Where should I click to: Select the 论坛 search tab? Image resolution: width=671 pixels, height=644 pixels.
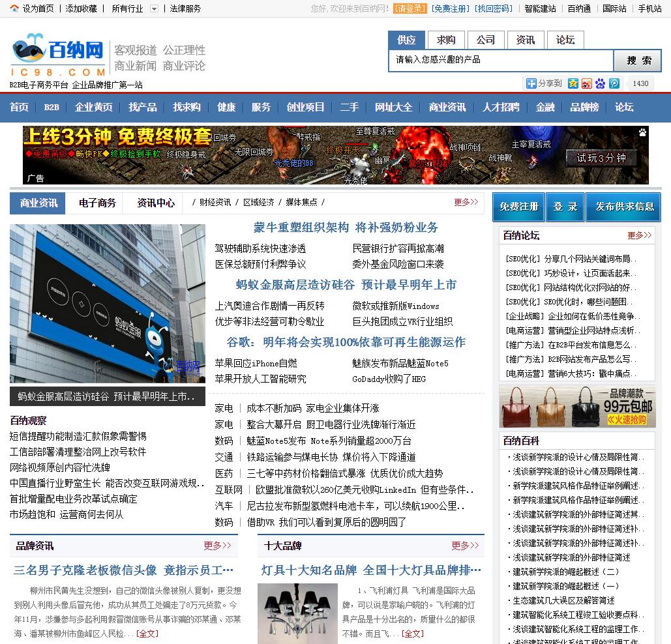[x=565, y=40]
